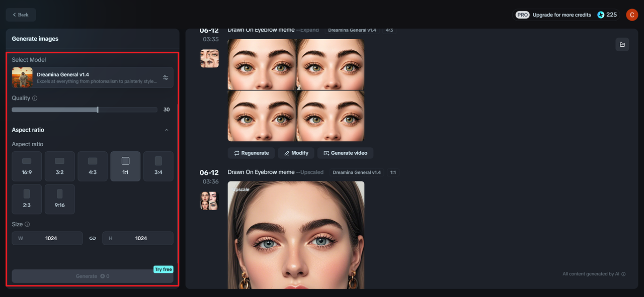Viewport: 644px width, 297px height.
Task: Open the upscaled face image
Action: tap(296, 235)
